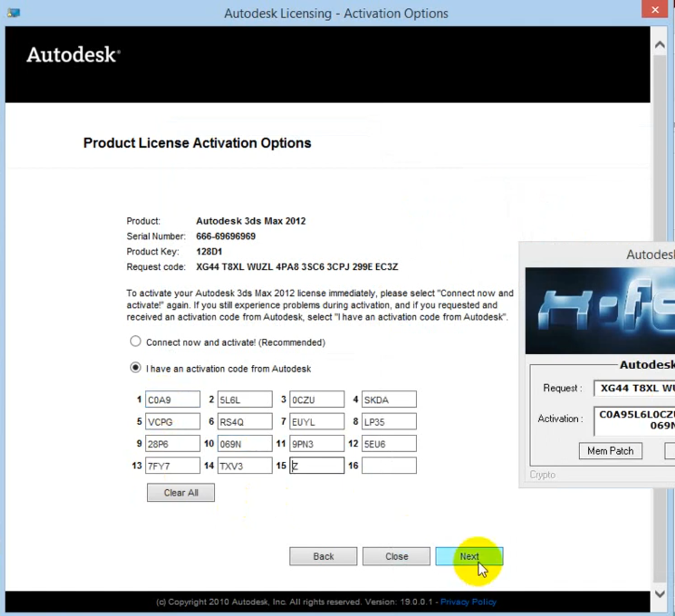The height and width of the screenshot is (616, 675).
Task: Select "I have an activation code" radio option
Action: [135, 368]
